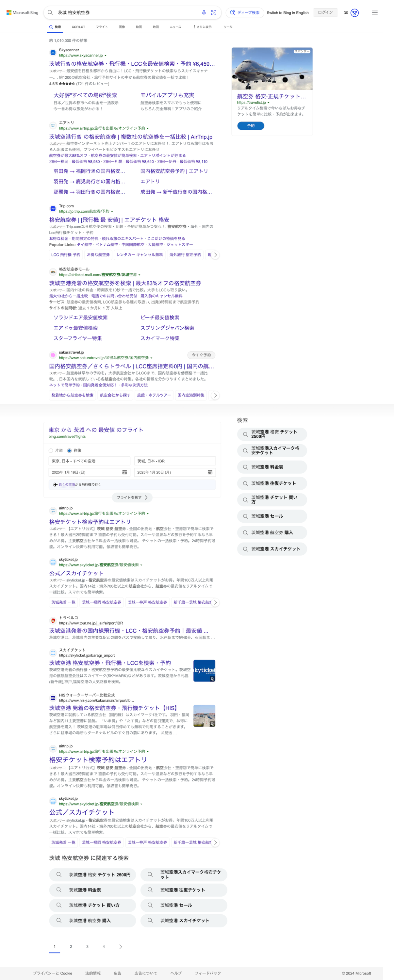Start voice search with microphone icon
This screenshot has width=394, height=980.
(x=204, y=12)
